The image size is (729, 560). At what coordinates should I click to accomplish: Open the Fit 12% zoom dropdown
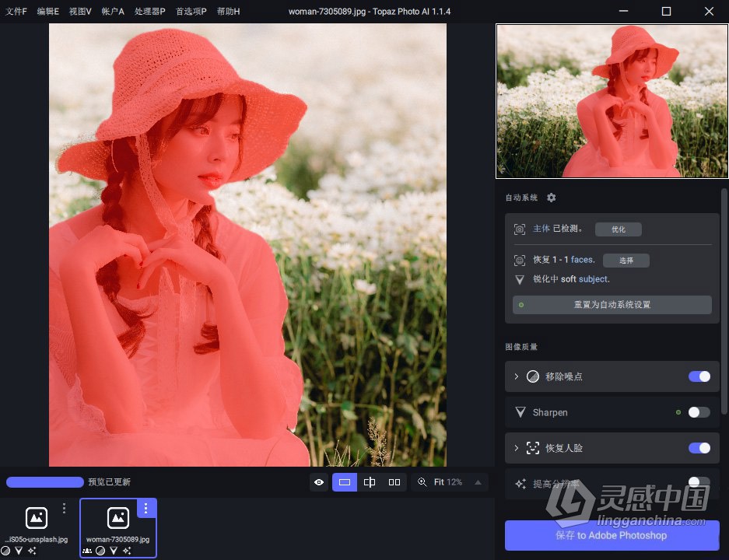450,482
